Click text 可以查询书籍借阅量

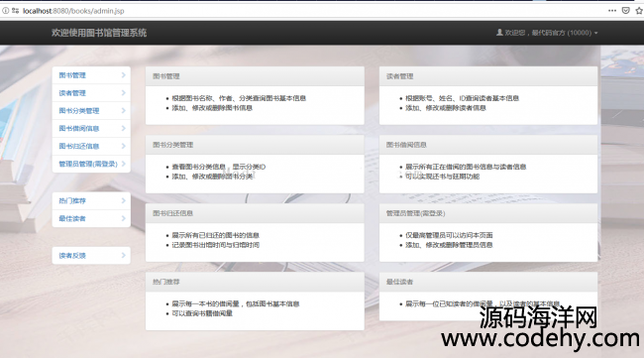click(202, 313)
